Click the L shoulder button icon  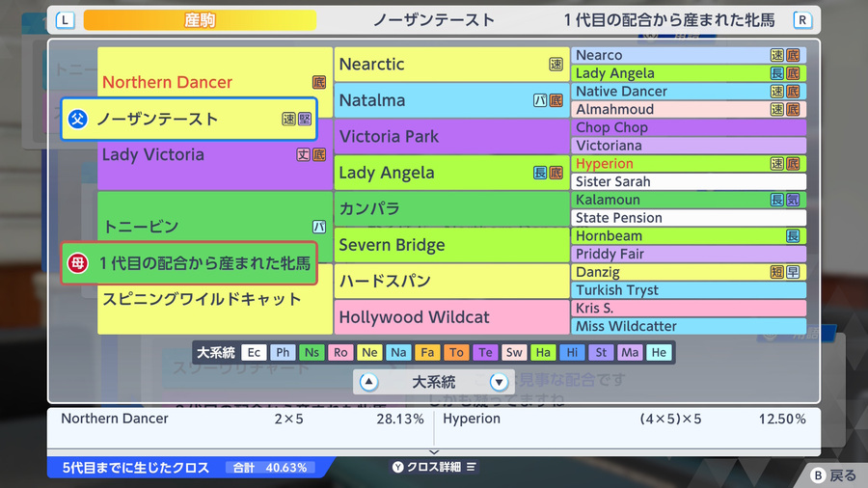click(65, 20)
